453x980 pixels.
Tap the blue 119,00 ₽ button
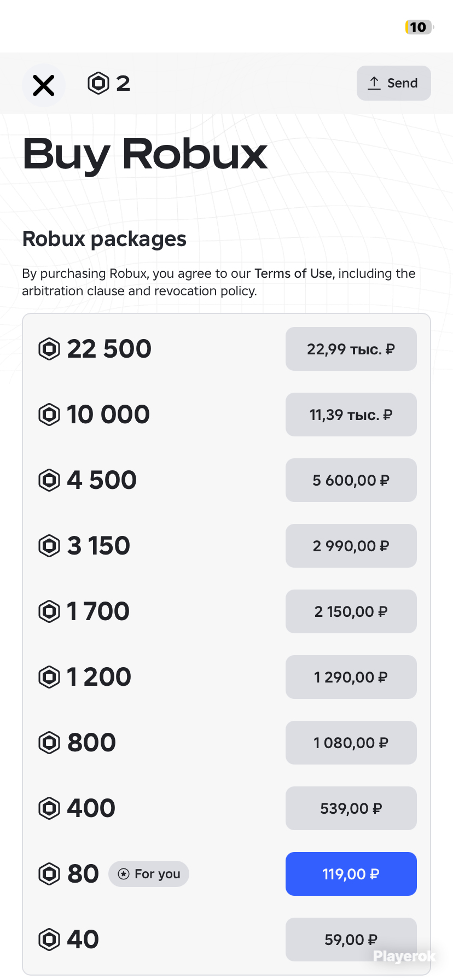(x=351, y=874)
